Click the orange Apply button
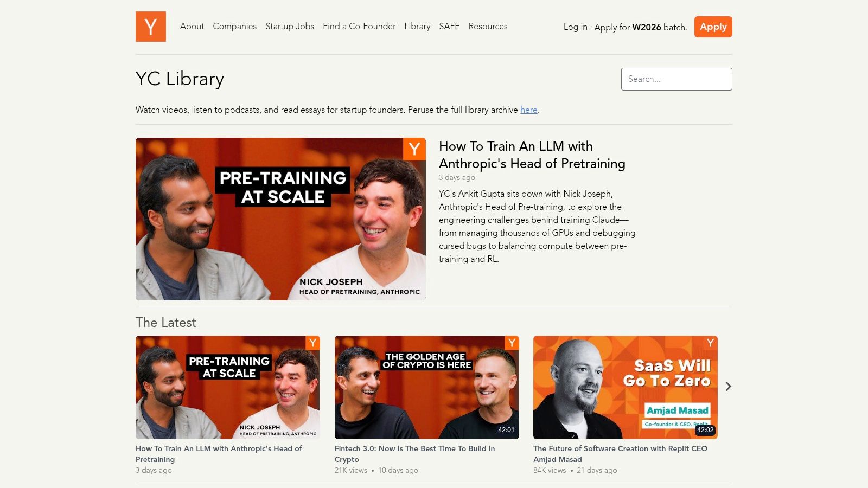 pos(713,27)
